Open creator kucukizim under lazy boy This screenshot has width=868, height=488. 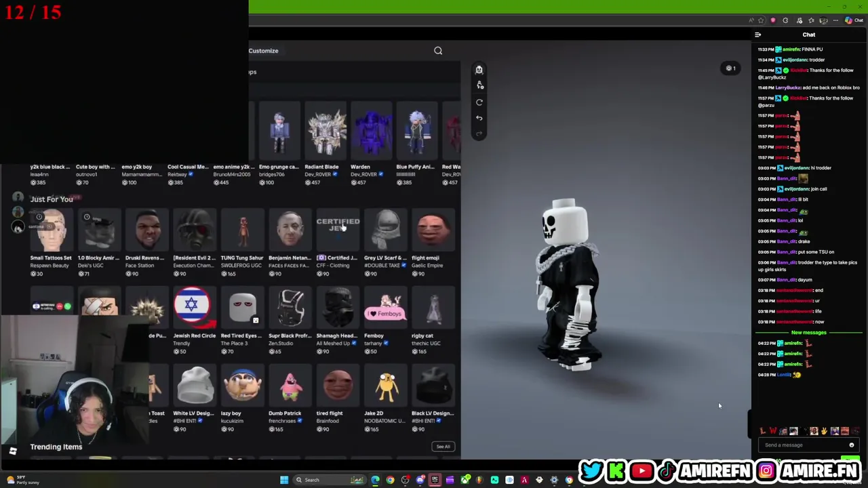(232, 422)
